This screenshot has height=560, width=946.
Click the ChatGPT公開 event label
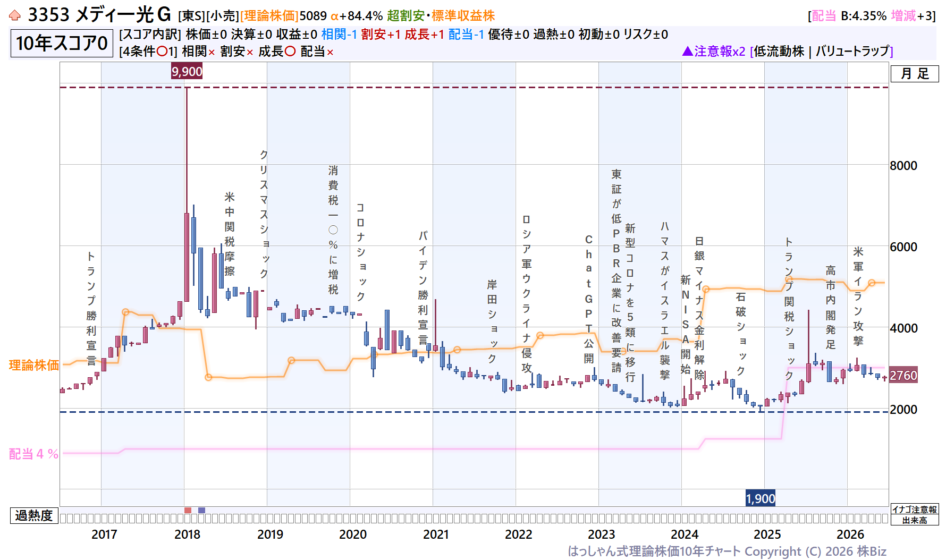click(x=589, y=299)
